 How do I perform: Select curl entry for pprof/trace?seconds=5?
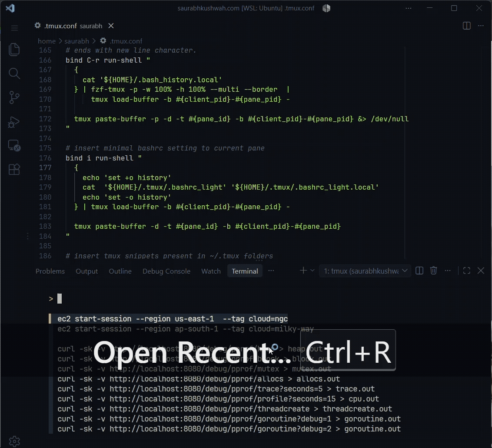coord(216,389)
